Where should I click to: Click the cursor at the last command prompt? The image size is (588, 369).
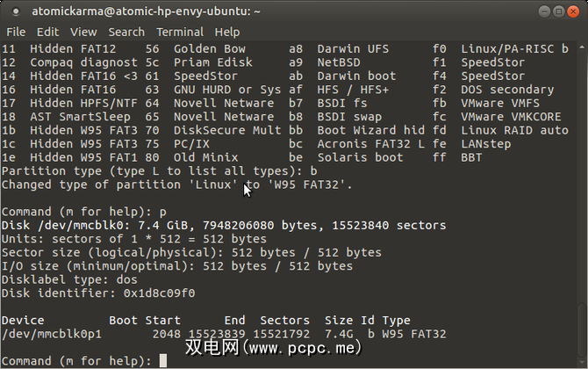[163, 361]
